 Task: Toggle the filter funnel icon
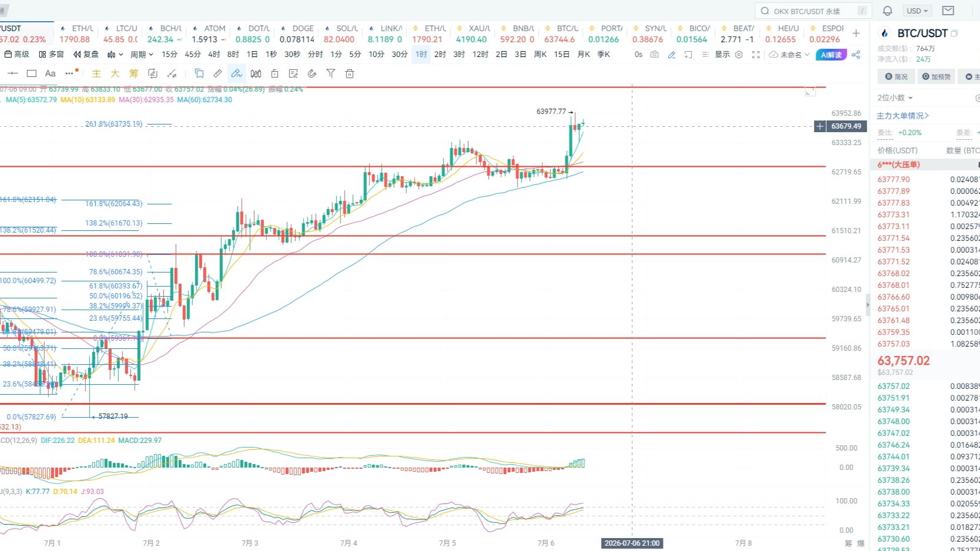[331, 73]
